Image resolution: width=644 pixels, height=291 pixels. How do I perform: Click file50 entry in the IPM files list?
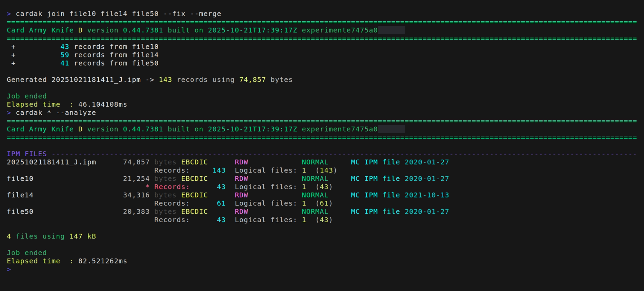(20, 212)
